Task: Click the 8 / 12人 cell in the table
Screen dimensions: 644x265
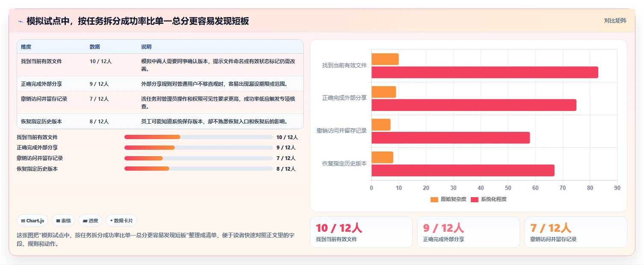Action: click(x=99, y=122)
